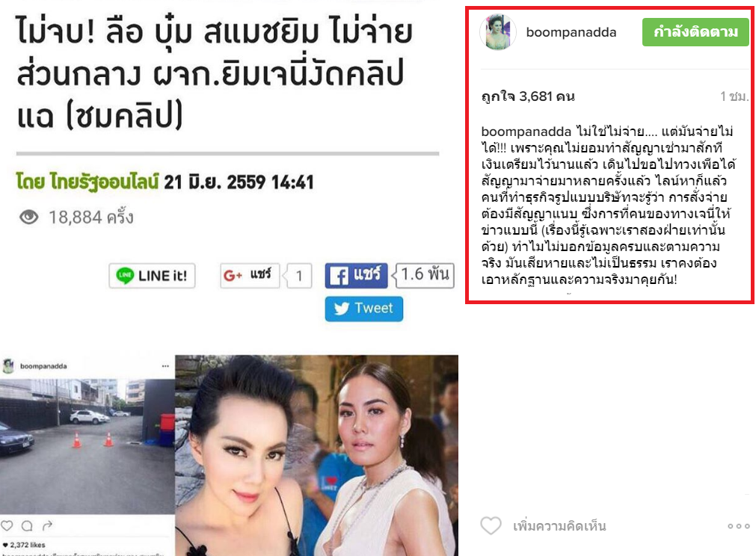Click the eye views icon
This screenshot has width=756, height=556.
click(29, 217)
